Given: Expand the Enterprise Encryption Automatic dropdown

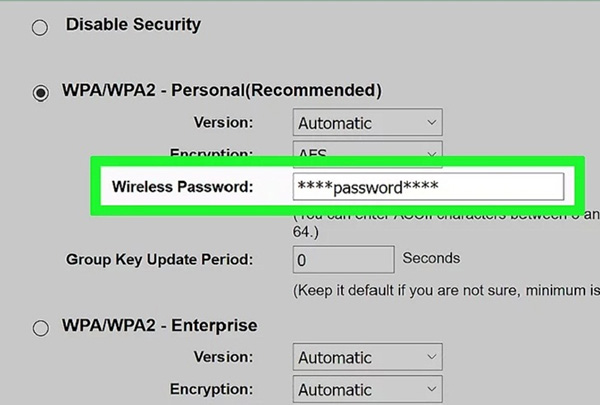Looking at the screenshot, I should [x=369, y=390].
